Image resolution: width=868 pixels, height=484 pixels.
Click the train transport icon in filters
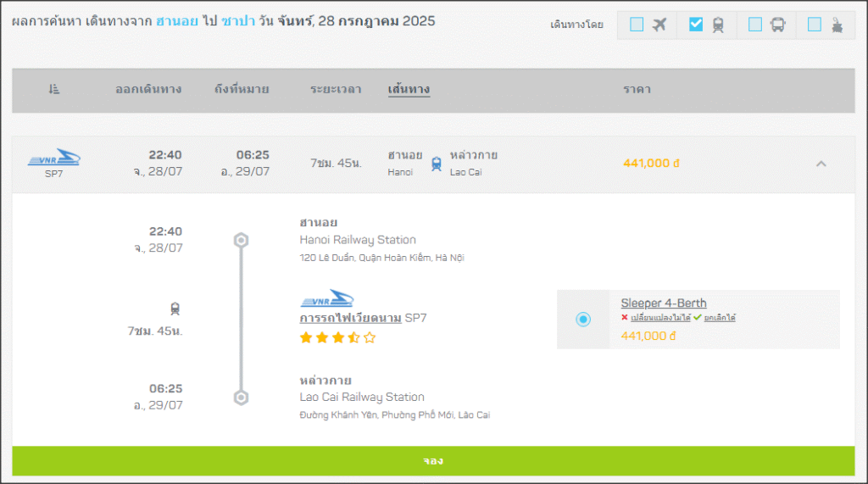click(718, 25)
